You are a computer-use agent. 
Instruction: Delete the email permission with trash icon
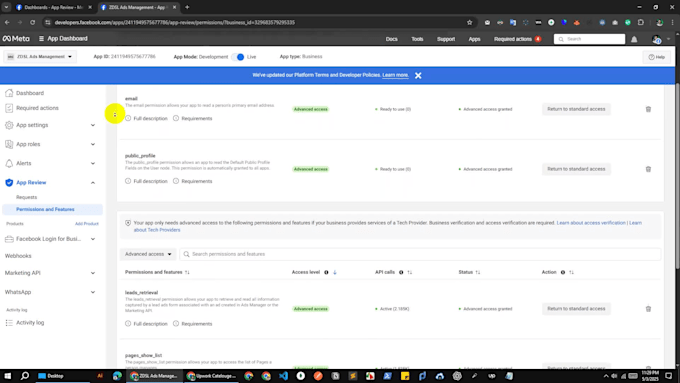(x=648, y=109)
